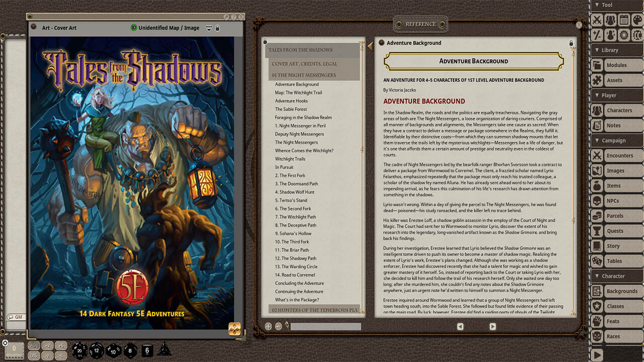
Task: Open the Calendar tool icon
Action: point(624,20)
